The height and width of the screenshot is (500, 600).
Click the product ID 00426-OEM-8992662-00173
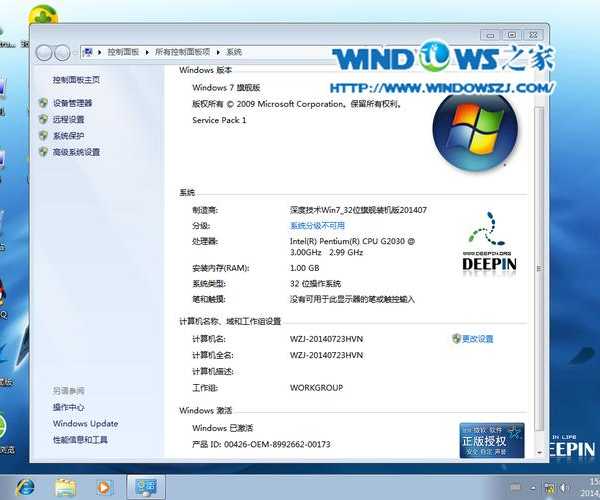[x=277, y=444]
